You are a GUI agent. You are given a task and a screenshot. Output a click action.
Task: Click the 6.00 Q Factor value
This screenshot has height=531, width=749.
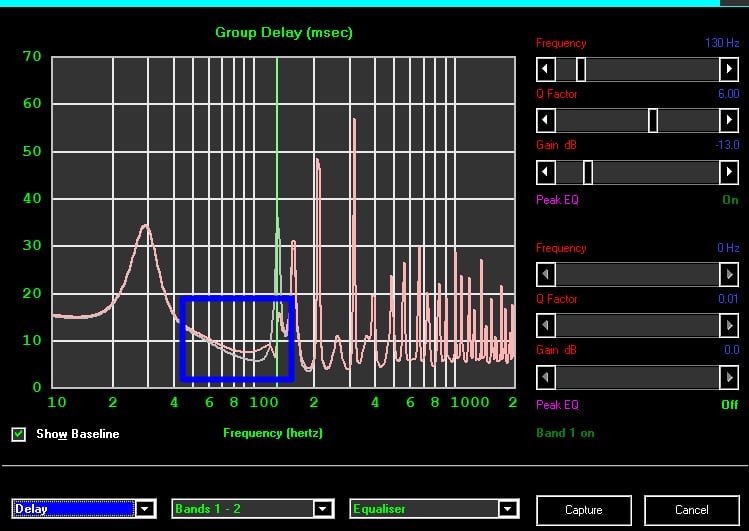click(728, 94)
